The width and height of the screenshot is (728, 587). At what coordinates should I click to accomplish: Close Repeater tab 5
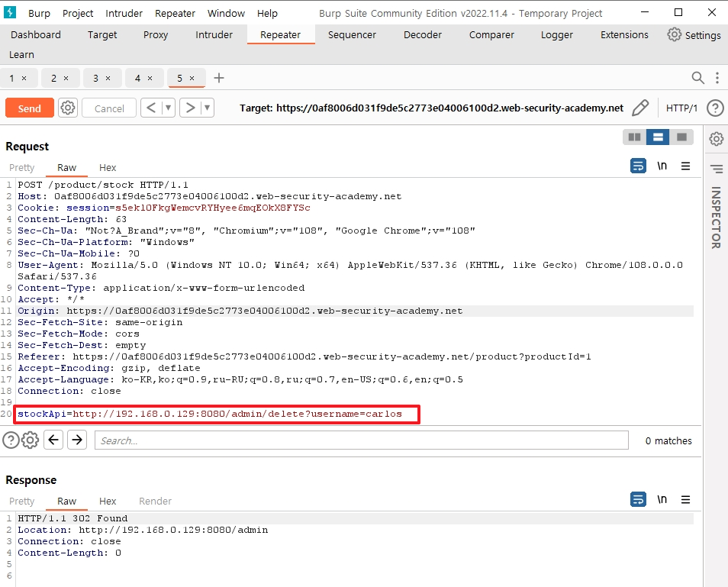point(192,79)
